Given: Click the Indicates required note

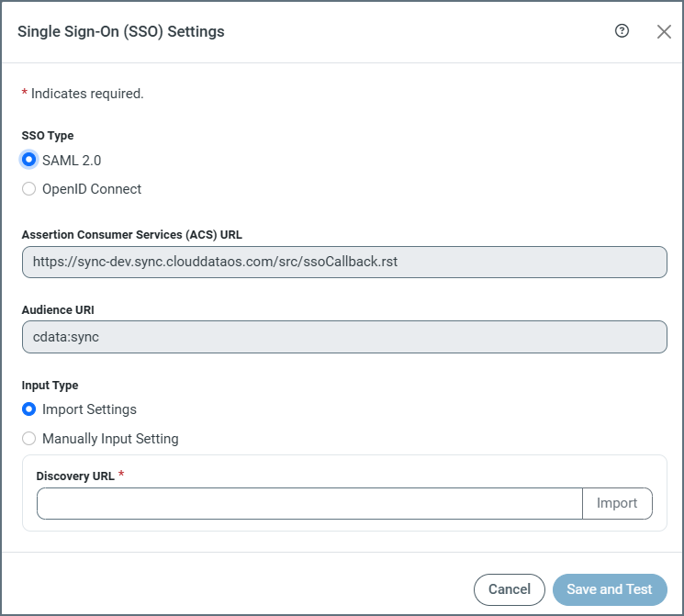Looking at the screenshot, I should tap(87, 94).
